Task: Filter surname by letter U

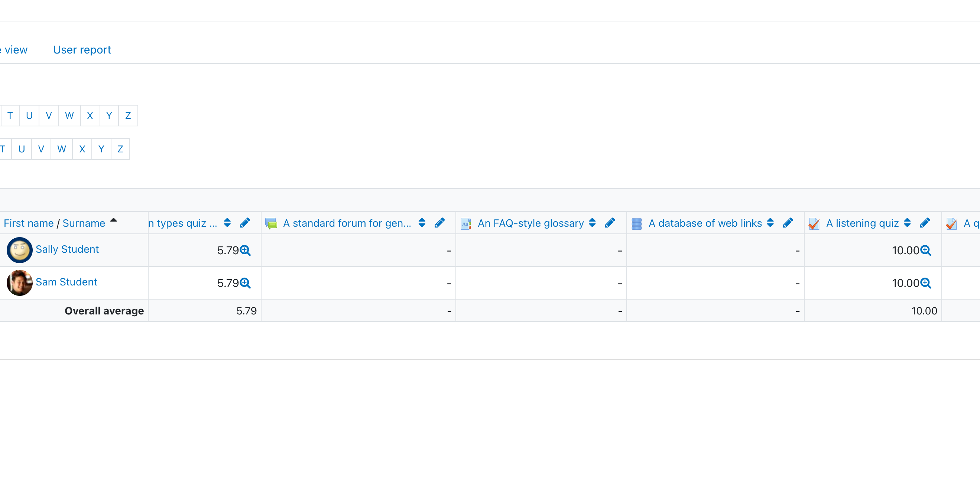Action: tap(22, 149)
